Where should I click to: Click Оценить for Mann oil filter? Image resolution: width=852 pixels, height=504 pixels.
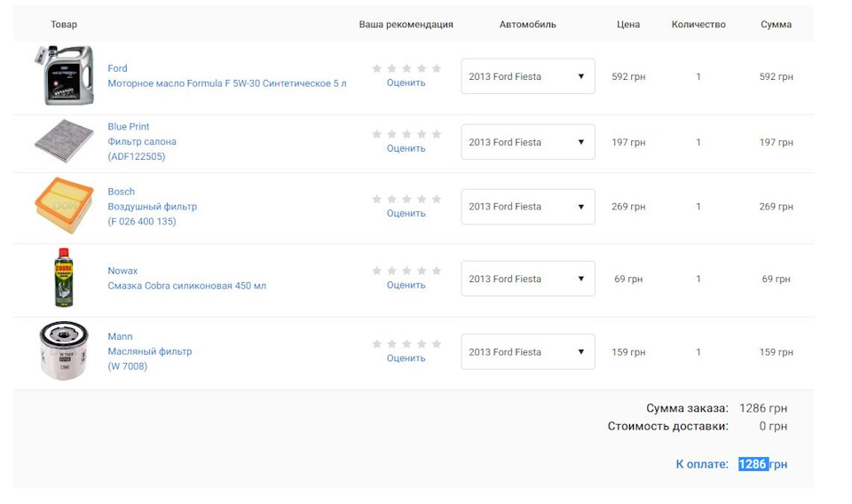click(x=406, y=358)
